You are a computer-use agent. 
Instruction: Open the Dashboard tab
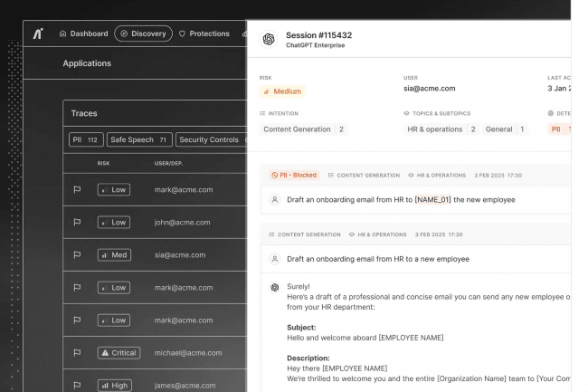83,33
